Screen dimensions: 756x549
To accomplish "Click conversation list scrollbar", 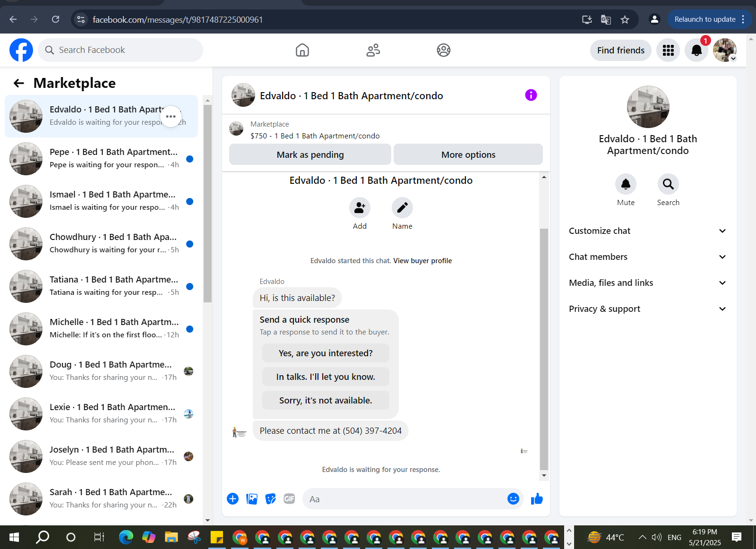I will pos(207,203).
